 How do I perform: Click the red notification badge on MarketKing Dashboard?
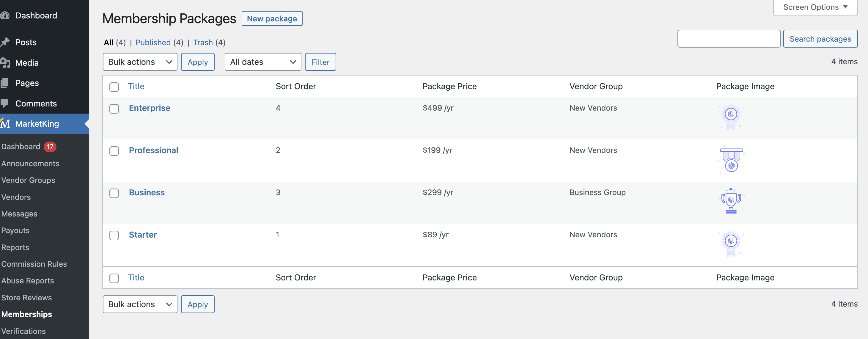tap(50, 146)
